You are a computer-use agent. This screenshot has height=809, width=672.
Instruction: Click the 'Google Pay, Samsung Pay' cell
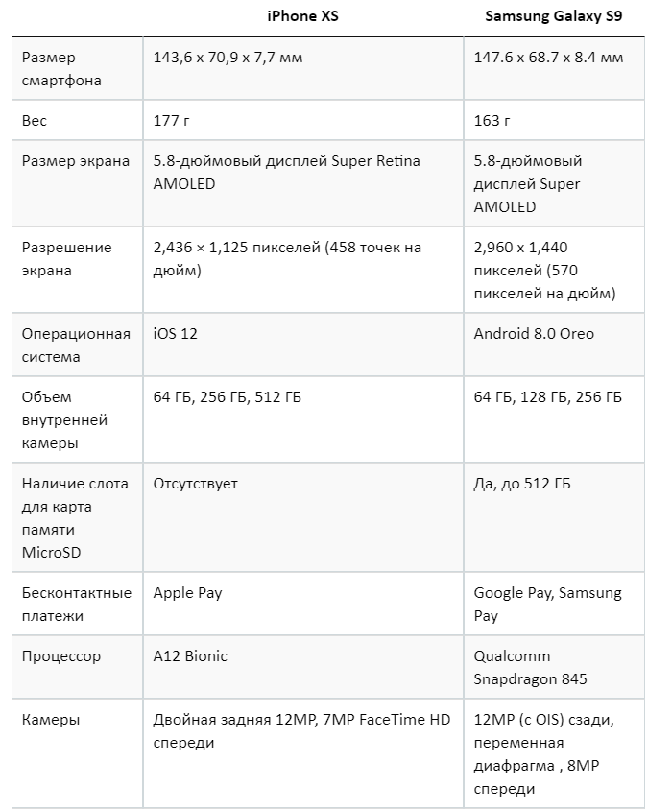[547, 605]
